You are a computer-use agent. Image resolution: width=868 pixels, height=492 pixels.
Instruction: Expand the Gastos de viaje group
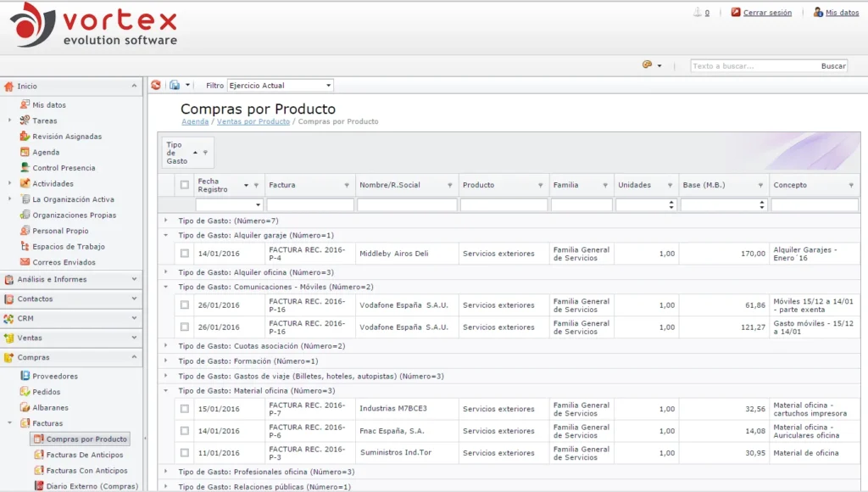165,376
